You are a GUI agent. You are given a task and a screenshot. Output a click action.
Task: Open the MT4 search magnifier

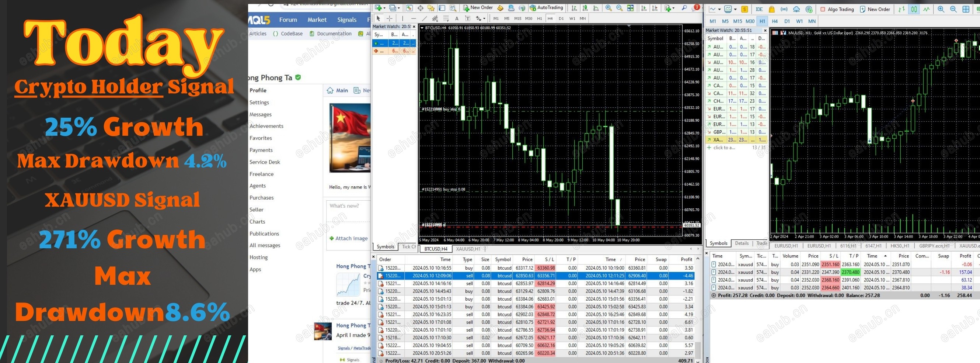point(684,8)
